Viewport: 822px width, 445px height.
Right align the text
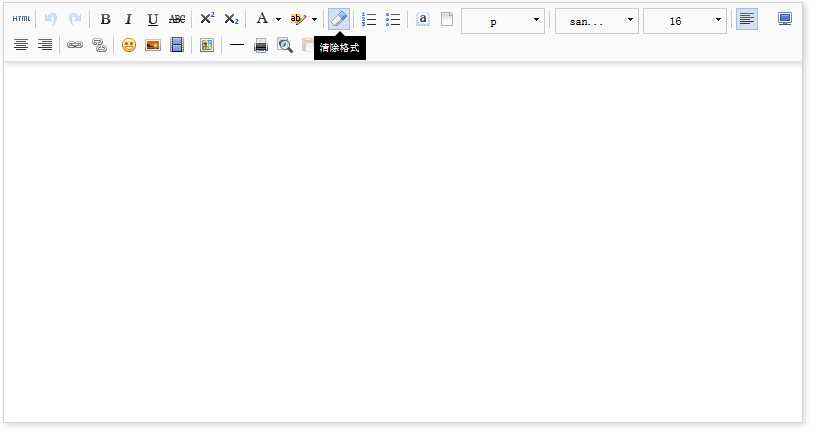[45, 45]
